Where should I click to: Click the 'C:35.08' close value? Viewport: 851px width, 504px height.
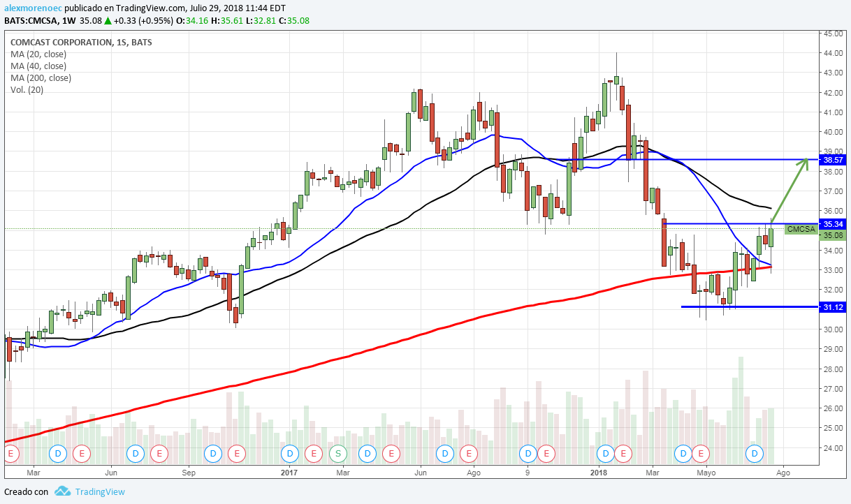click(293, 21)
